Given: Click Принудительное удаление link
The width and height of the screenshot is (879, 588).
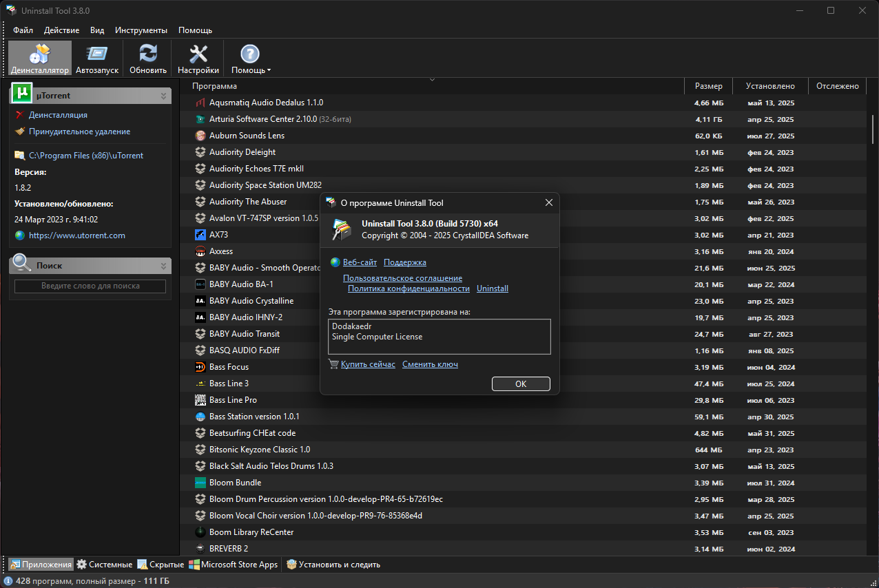Looking at the screenshot, I should 79,132.
